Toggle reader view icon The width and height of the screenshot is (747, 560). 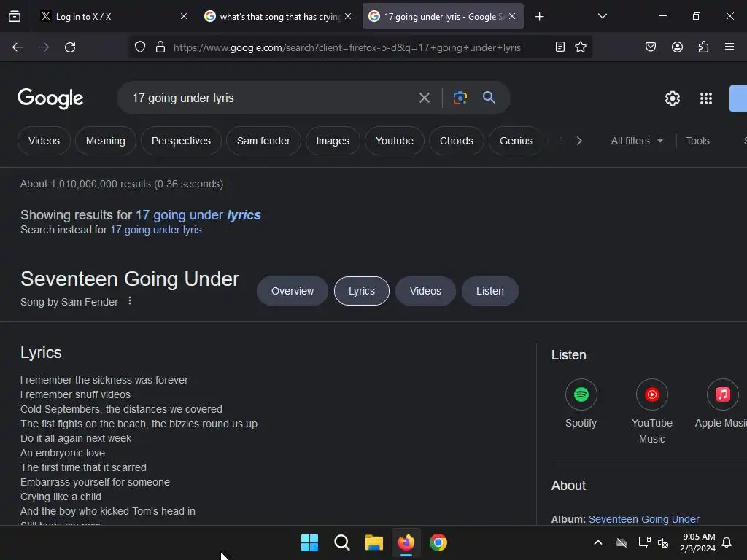point(560,47)
